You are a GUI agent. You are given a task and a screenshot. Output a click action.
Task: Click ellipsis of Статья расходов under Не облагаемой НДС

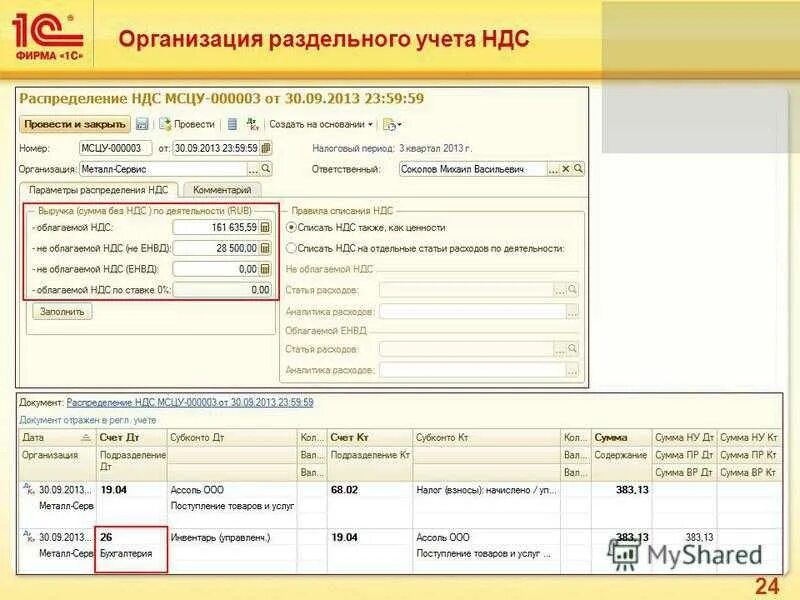pos(560,290)
